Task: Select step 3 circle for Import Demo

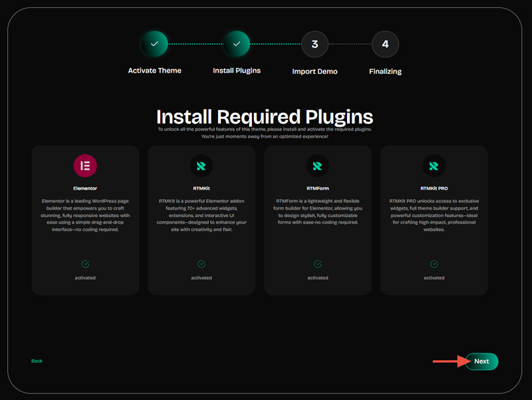Action: [x=315, y=44]
